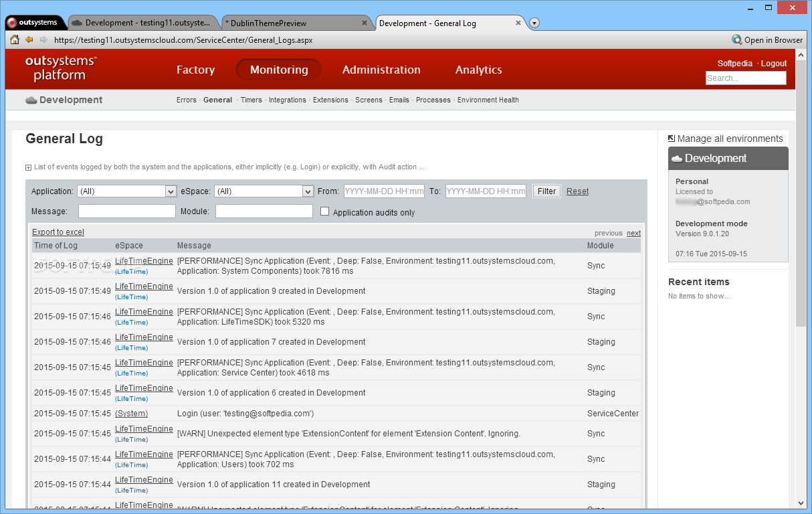Image resolution: width=812 pixels, height=514 pixels.
Task: Click the Login user testing@softpedia.com message
Action: click(245, 414)
